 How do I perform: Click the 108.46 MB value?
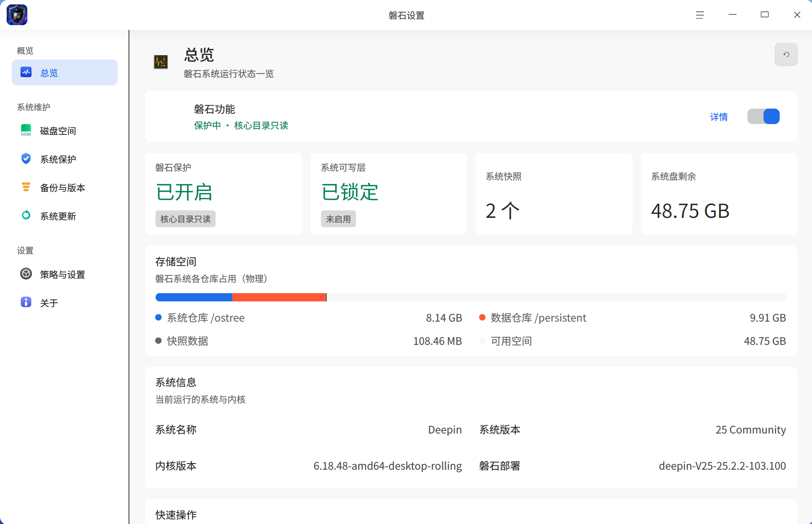pos(437,341)
